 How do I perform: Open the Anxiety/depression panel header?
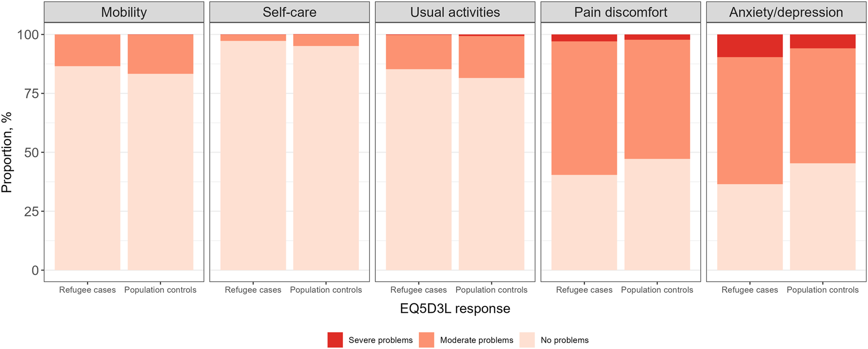[786, 12]
